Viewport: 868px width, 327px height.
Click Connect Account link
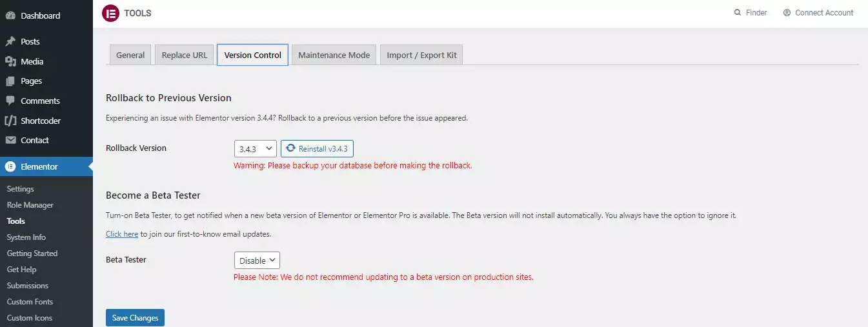(x=818, y=13)
